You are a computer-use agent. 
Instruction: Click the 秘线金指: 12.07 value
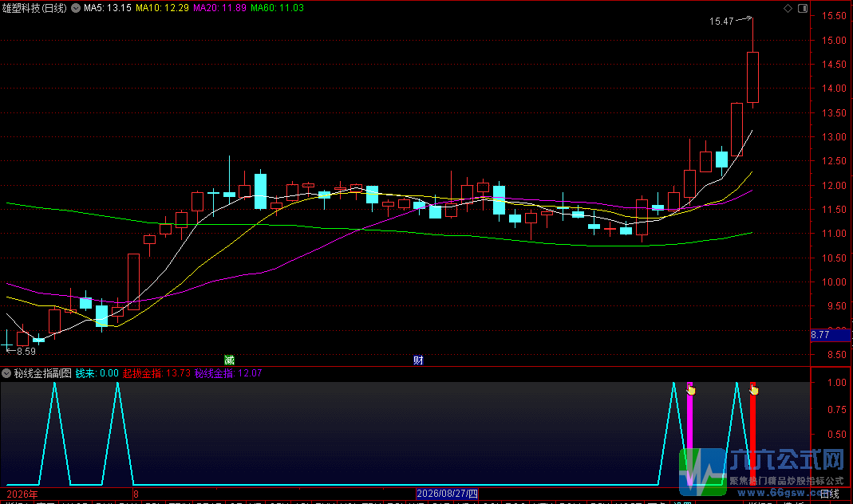coord(228,373)
